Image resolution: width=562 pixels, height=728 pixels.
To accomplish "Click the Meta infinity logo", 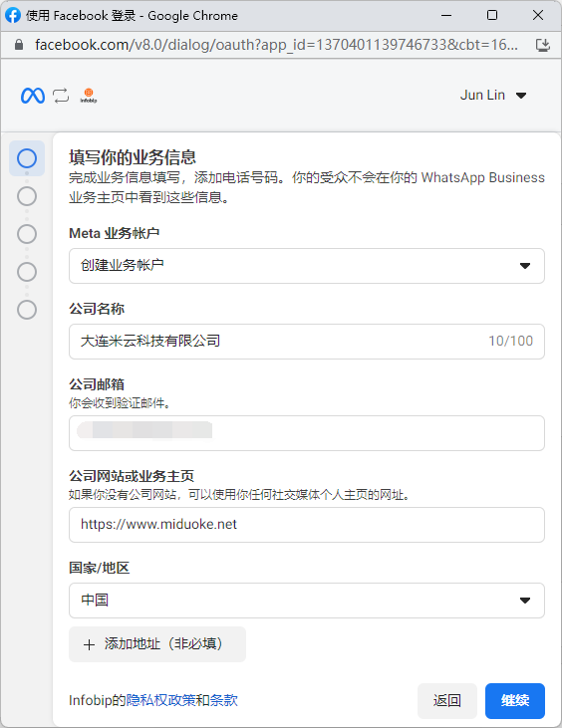I will click(33, 96).
